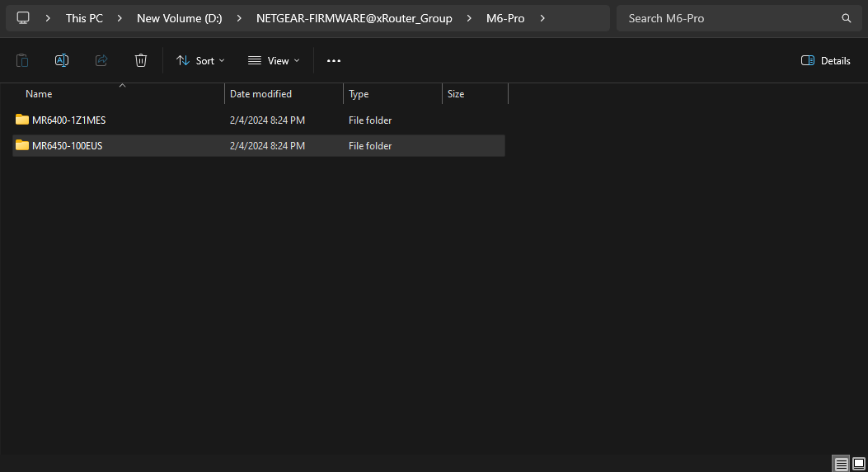This screenshot has width=868, height=472.
Task: Open the Sort dropdown menu
Action: tap(200, 60)
